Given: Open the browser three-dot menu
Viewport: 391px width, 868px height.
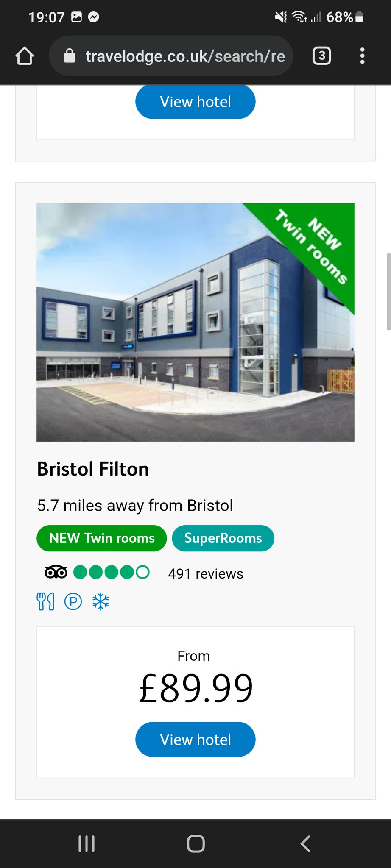Looking at the screenshot, I should click(362, 56).
